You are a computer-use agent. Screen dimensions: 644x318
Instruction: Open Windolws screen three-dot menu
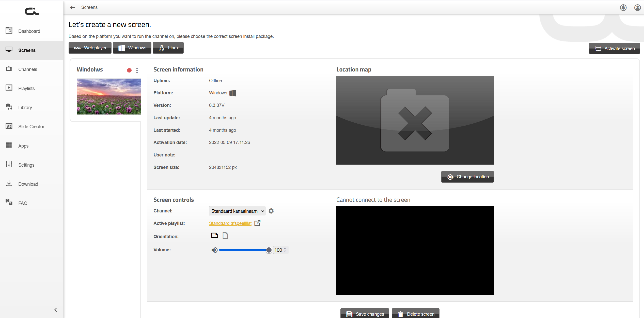click(x=137, y=70)
